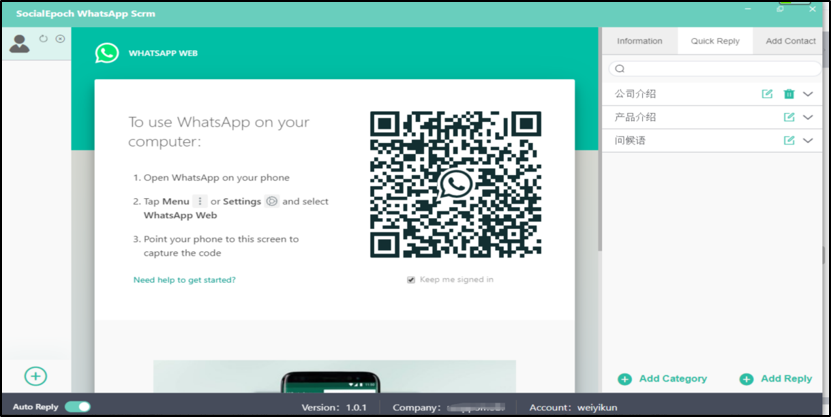Viewport: 831px width, 417px height.
Task: Edit the 问候语 category
Action: point(789,140)
